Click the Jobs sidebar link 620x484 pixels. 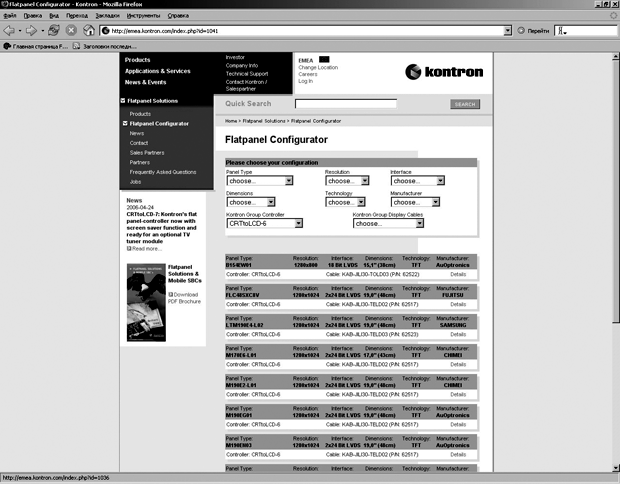pos(135,182)
